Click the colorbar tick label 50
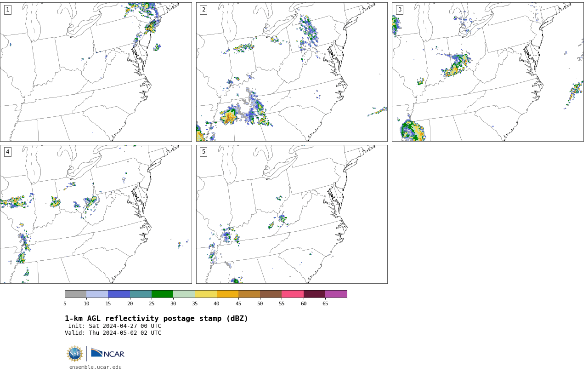This screenshot has height=372, width=588. [x=260, y=303]
